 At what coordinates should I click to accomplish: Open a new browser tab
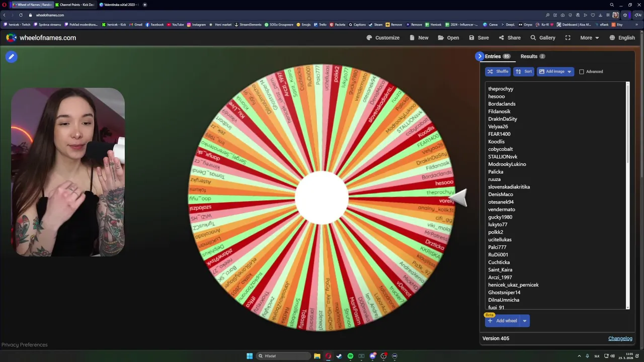145,5
